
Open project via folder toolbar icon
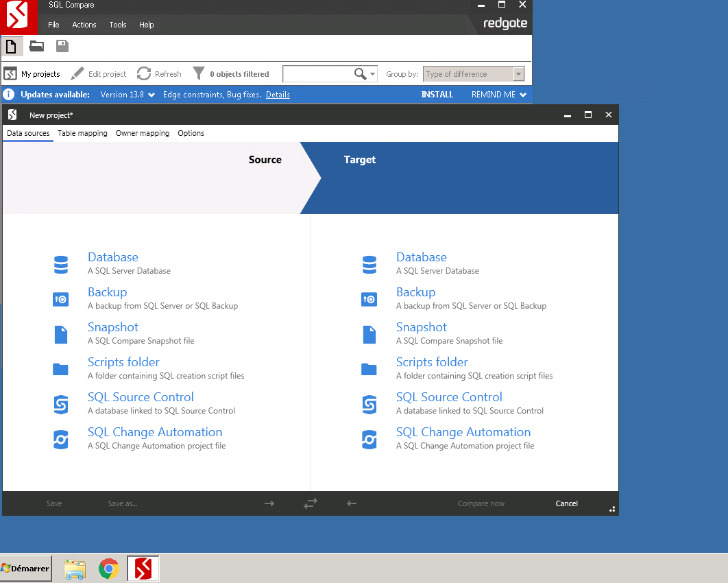tap(37, 46)
